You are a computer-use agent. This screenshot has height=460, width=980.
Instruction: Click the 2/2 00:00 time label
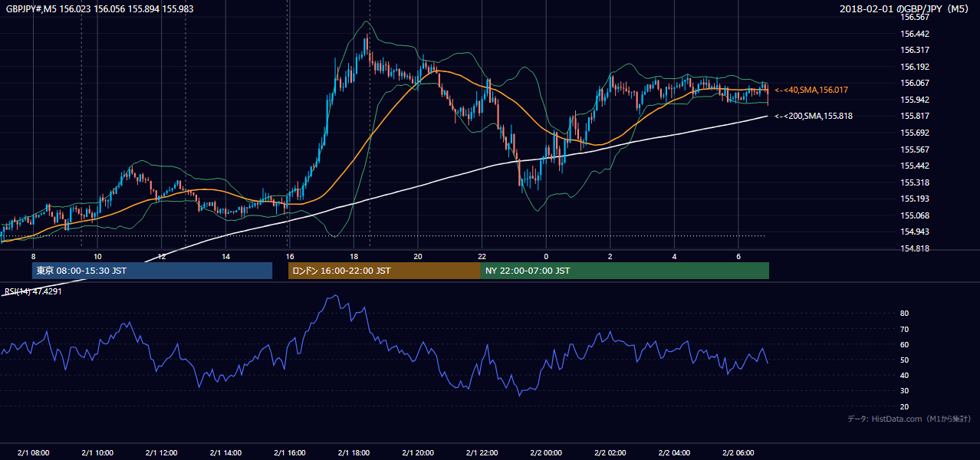tap(546, 452)
